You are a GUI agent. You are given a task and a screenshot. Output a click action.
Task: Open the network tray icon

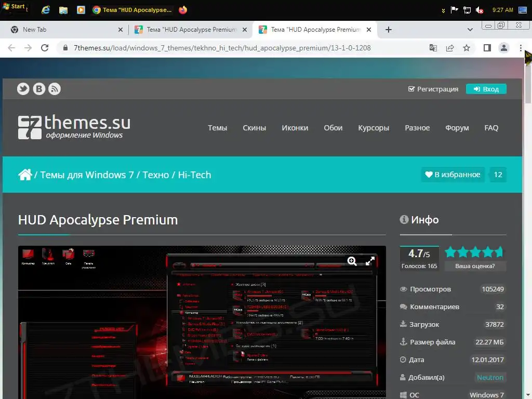(467, 10)
